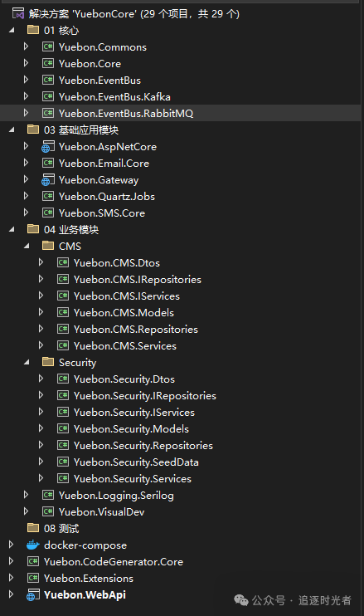Click the C# icon of Yuebon.Commons

click(x=48, y=47)
